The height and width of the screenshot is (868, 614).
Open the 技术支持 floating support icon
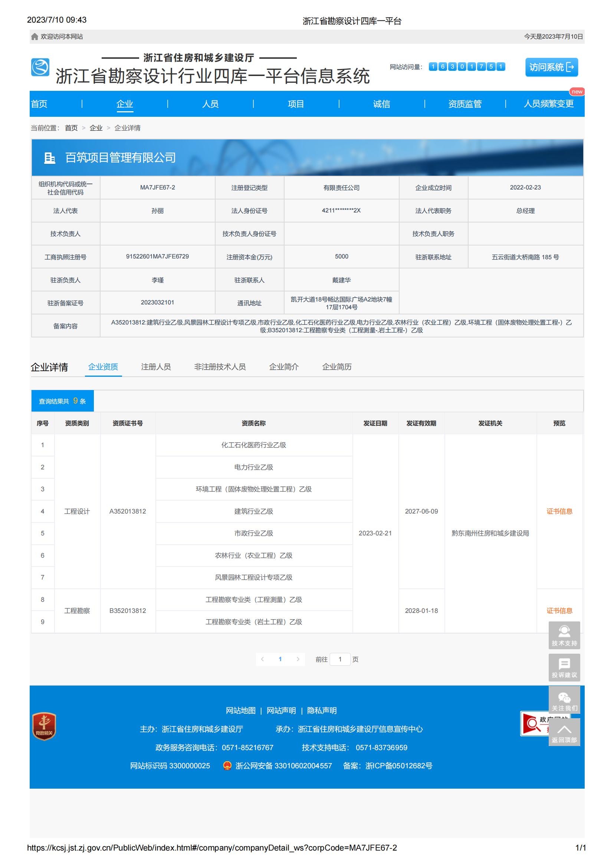tap(564, 636)
